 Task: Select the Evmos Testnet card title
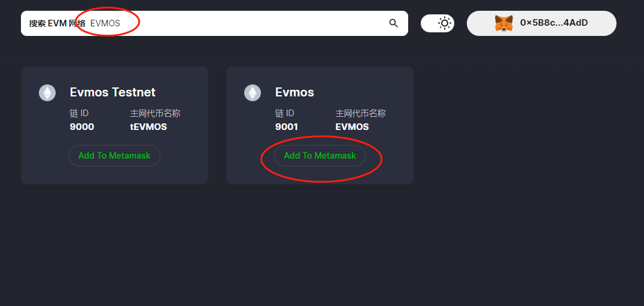(x=113, y=92)
